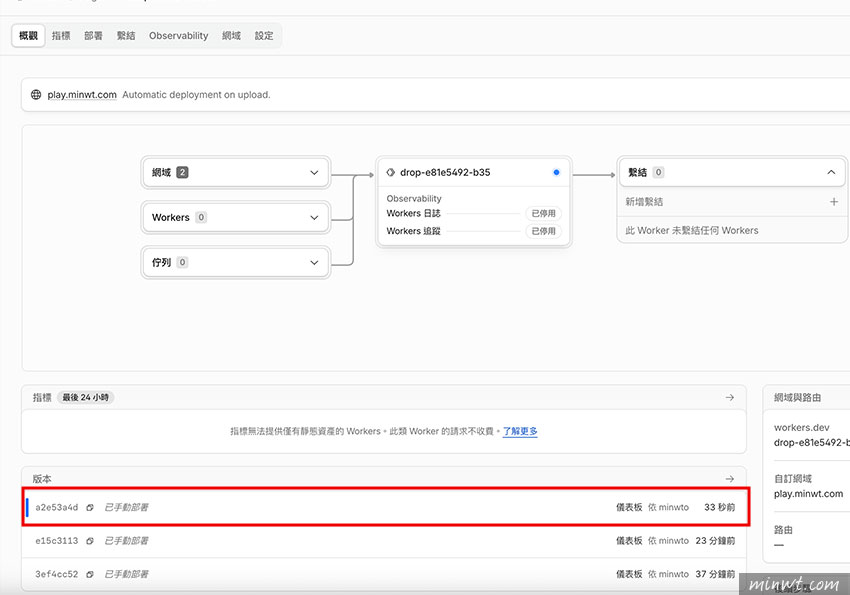Click the 繫結 count badge 0
Viewport: 850px width, 595px height.
pos(658,172)
